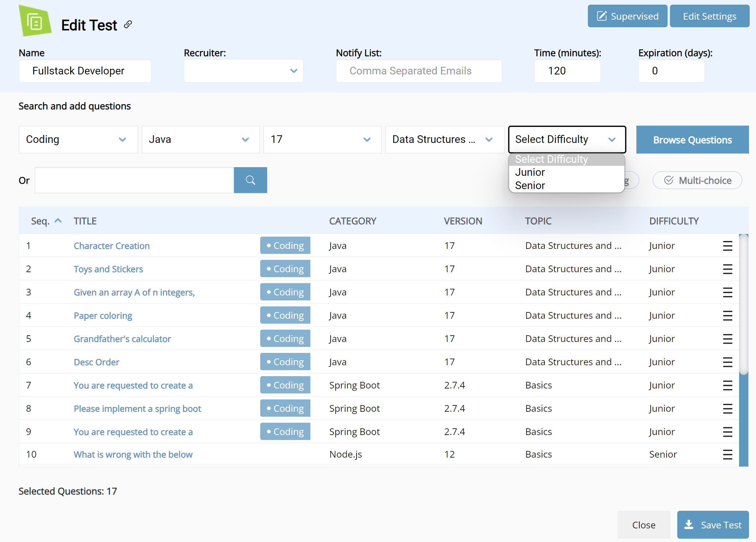Open the Recruiter dropdown

(x=243, y=71)
